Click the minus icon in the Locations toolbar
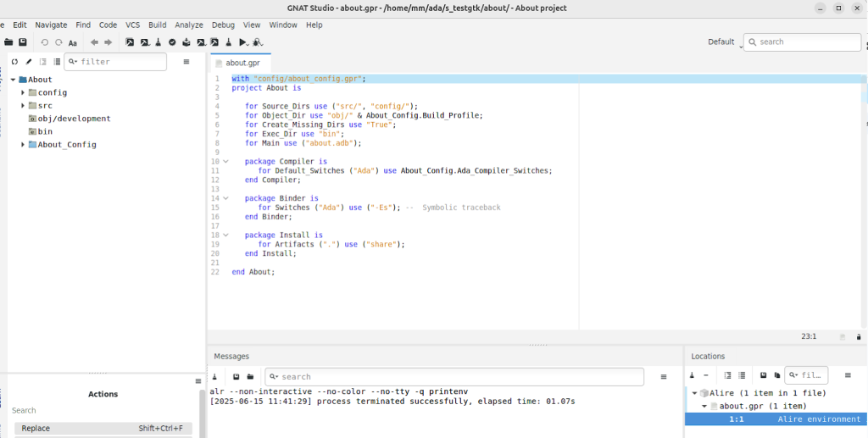This screenshot has height=438, width=868. [706, 375]
